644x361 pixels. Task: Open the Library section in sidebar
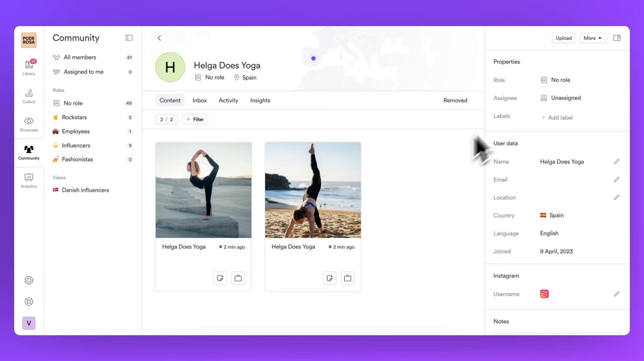(29, 68)
